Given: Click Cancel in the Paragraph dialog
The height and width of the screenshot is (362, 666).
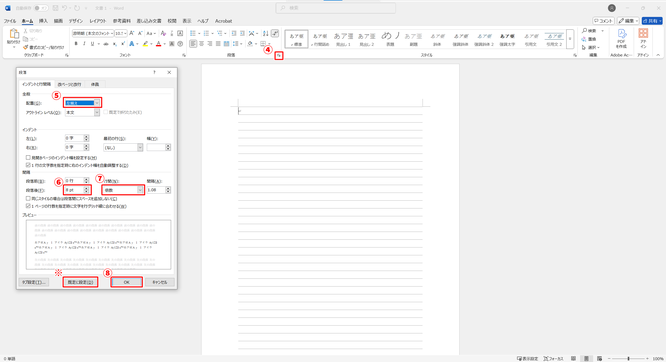Looking at the screenshot, I should (x=160, y=282).
